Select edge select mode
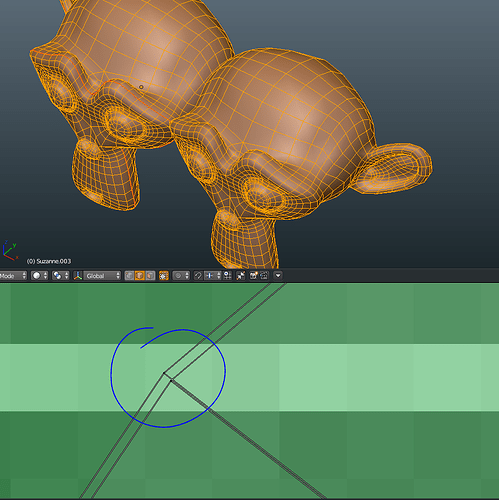The height and width of the screenshot is (500, 499). tap(140, 276)
